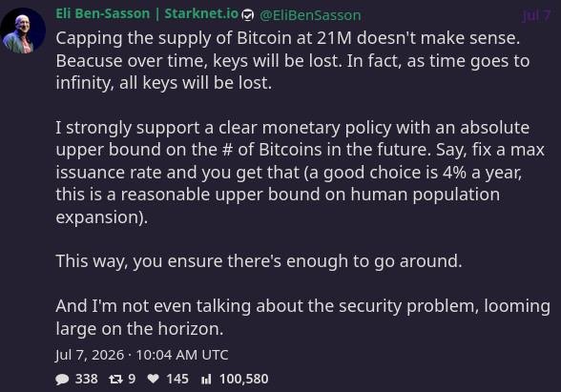Click the retweet count of 9
Image resolution: width=561 pixels, height=392 pixels.
coord(132,379)
